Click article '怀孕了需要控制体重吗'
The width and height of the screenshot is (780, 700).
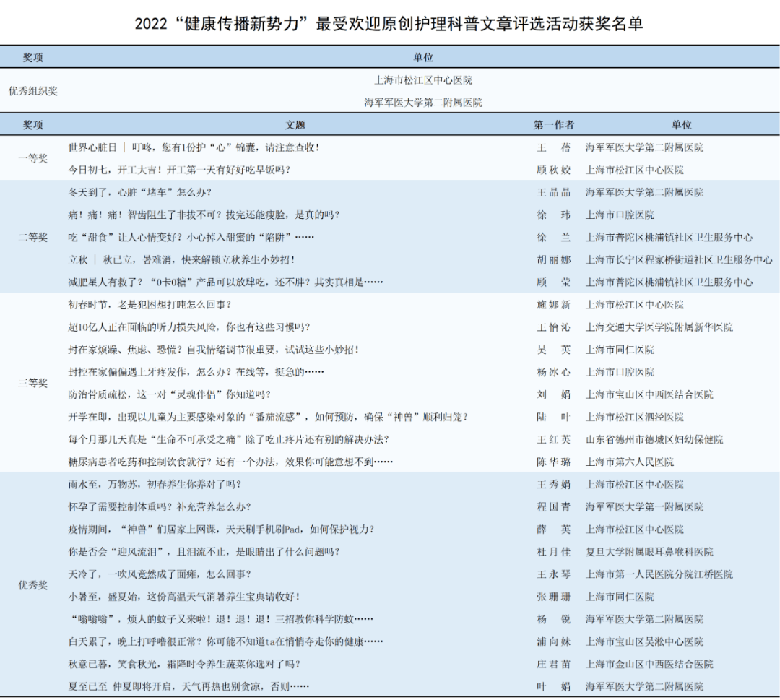pos(160,506)
